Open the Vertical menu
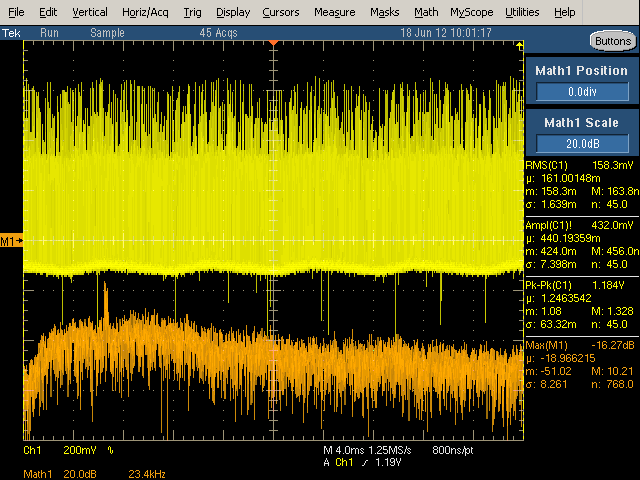 (x=90, y=12)
